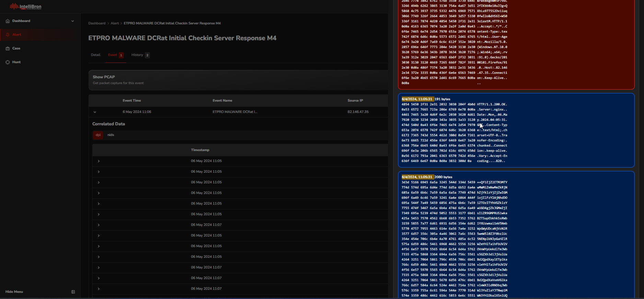Click the Show PCAP button
The height and width of the screenshot is (299, 644).
click(238, 80)
